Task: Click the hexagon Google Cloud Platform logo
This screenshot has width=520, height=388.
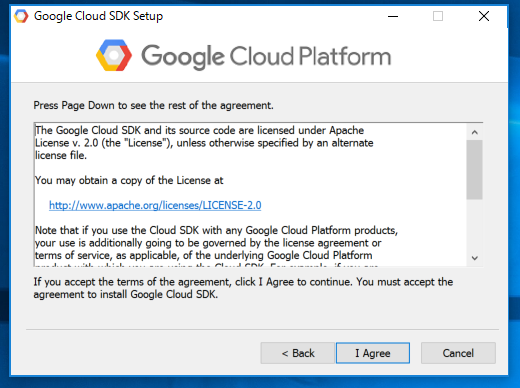Action: point(114,55)
